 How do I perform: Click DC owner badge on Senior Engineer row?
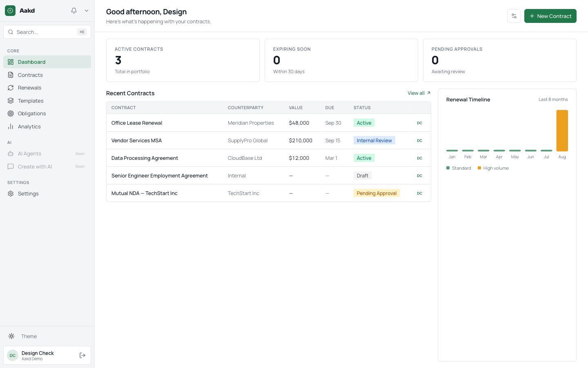[x=419, y=176]
